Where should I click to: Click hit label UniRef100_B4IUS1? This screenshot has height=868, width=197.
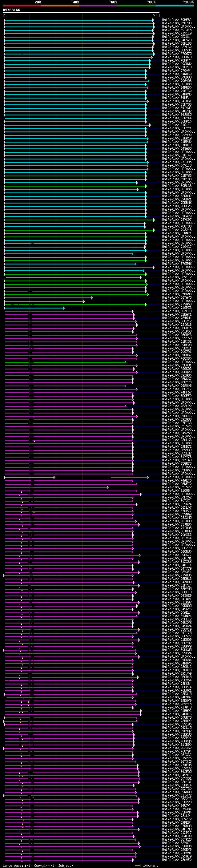[176, 101]
